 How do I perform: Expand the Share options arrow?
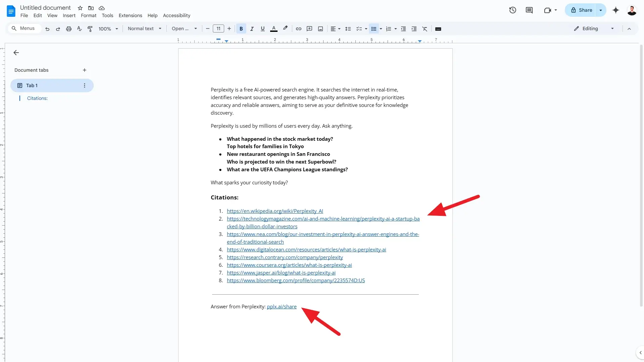601,10
